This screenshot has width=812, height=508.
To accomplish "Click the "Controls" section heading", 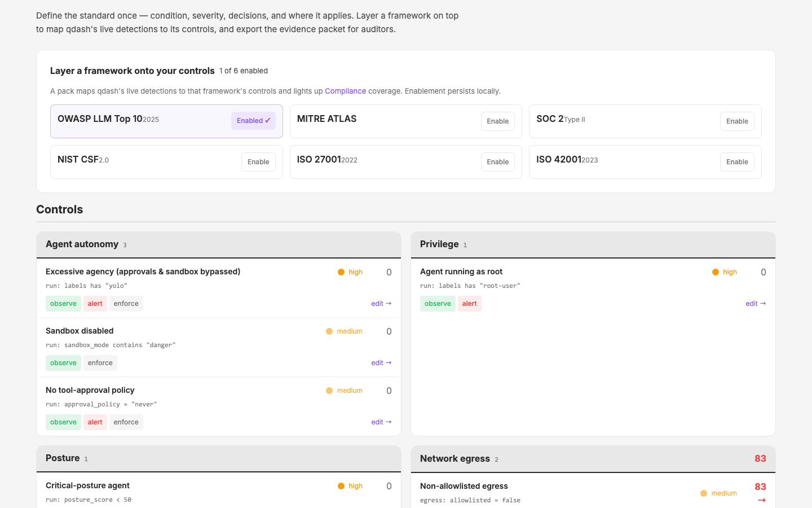I will click(59, 209).
